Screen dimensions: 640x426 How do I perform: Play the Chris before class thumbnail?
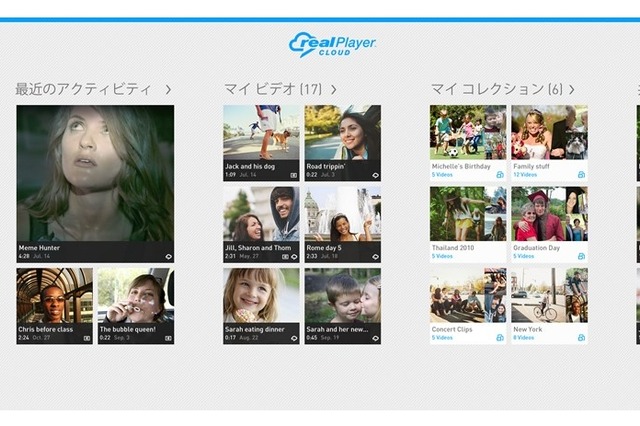(55, 295)
